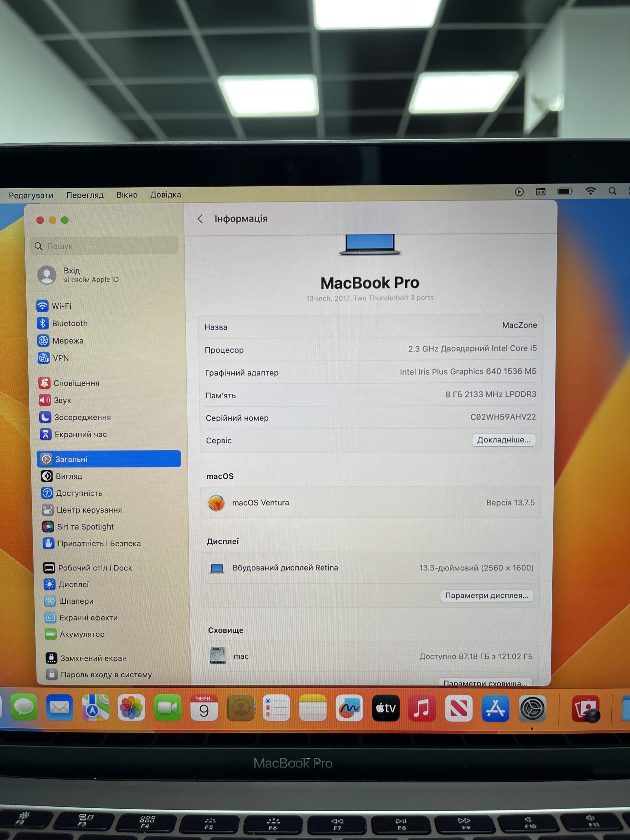Open Notes from the Dock
Image resolution: width=630 pixels, height=840 pixels.
point(312,708)
